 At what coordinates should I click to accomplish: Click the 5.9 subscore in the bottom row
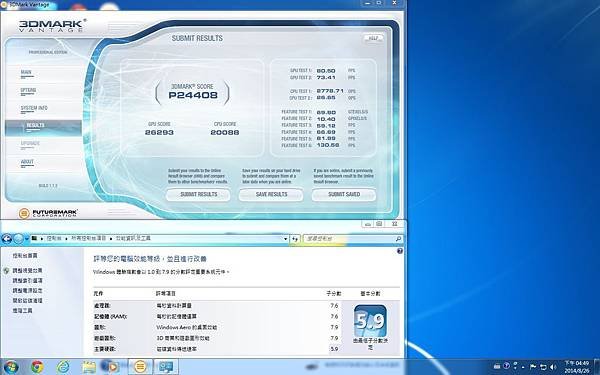pyautogui.click(x=334, y=349)
